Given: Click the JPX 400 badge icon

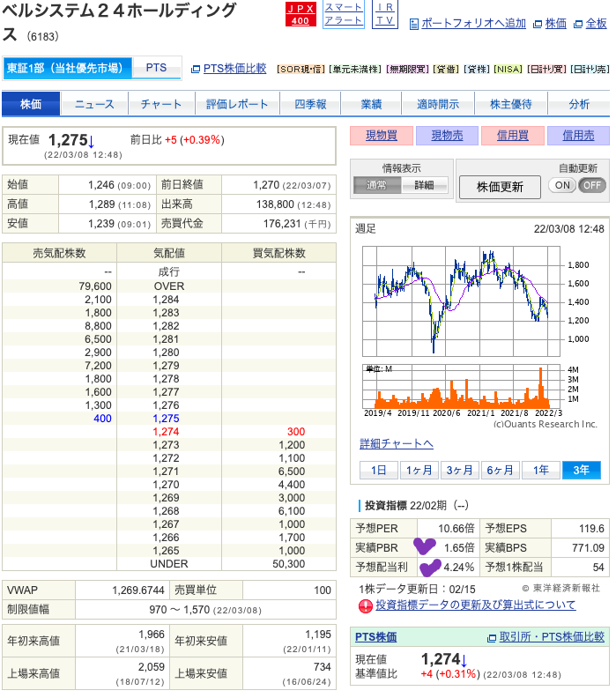Looking at the screenshot, I should pos(301,15).
